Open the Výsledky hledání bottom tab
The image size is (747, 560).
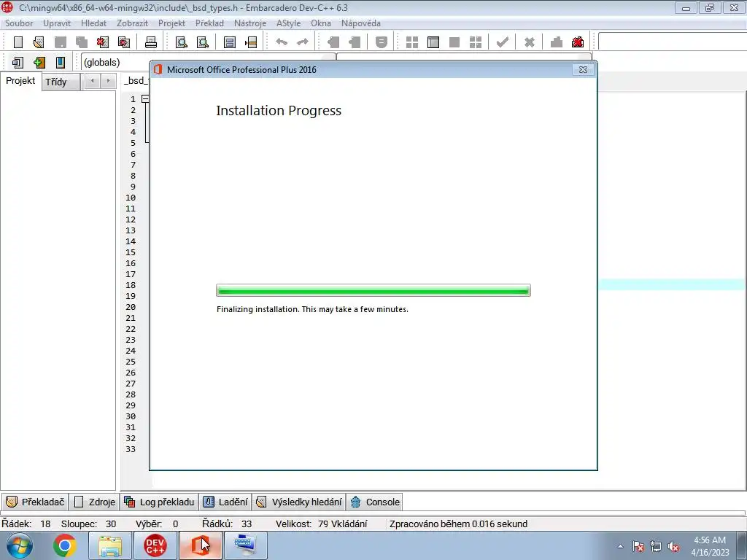click(299, 502)
